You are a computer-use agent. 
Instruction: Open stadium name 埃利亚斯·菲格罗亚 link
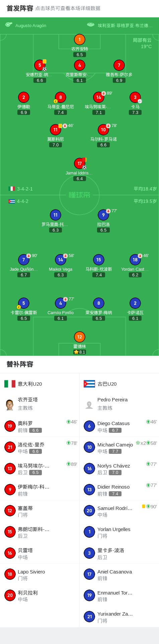pyautogui.click(x=125, y=25)
